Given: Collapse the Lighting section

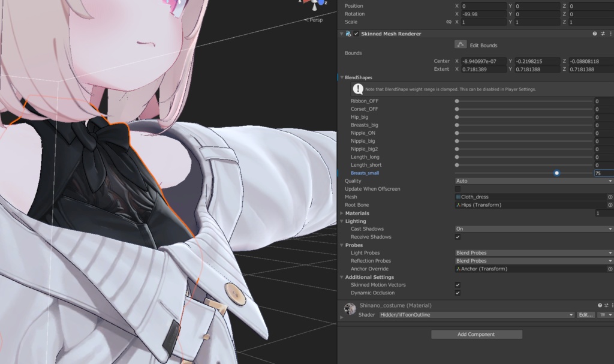Looking at the screenshot, I should pyautogui.click(x=341, y=221).
